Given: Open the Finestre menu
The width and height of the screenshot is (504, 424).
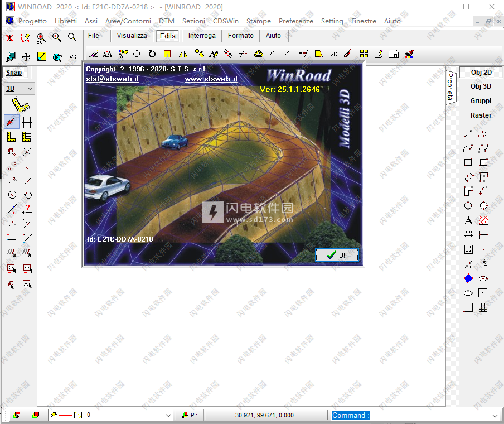Looking at the screenshot, I should point(364,21).
